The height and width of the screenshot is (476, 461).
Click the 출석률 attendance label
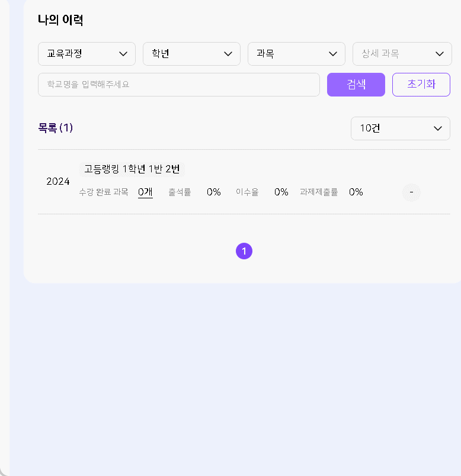(x=180, y=192)
